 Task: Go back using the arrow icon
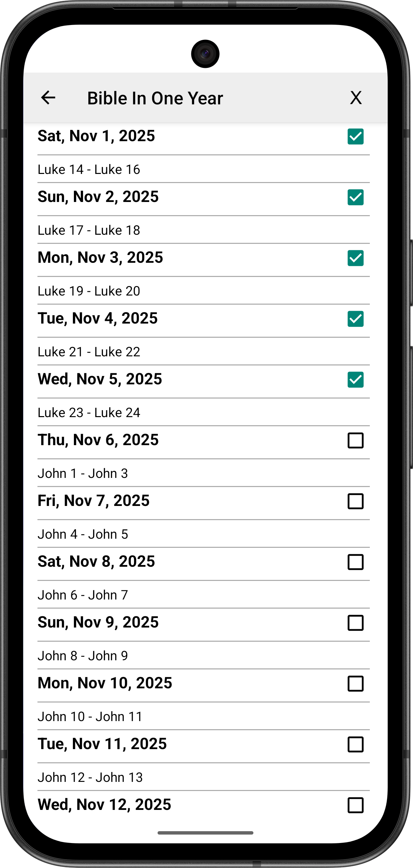point(48,98)
